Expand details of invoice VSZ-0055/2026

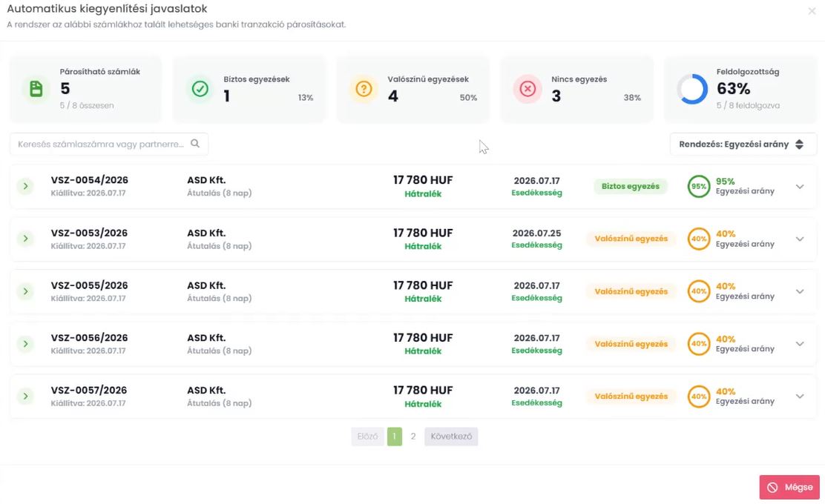800,292
